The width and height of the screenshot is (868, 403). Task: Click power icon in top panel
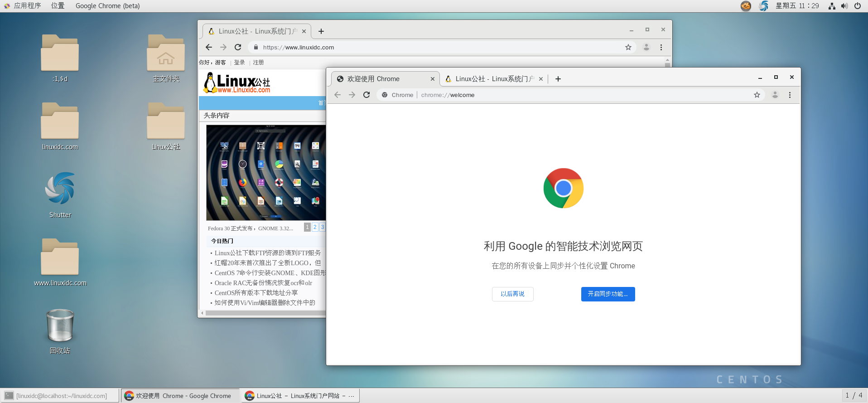pos(857,6)
